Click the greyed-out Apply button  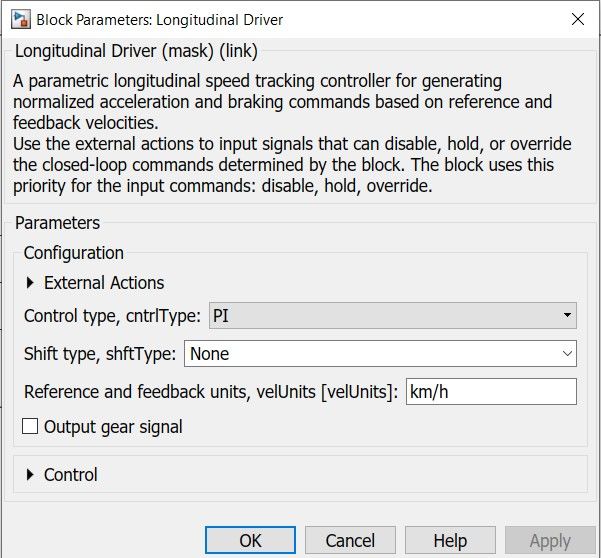point(549,541)
